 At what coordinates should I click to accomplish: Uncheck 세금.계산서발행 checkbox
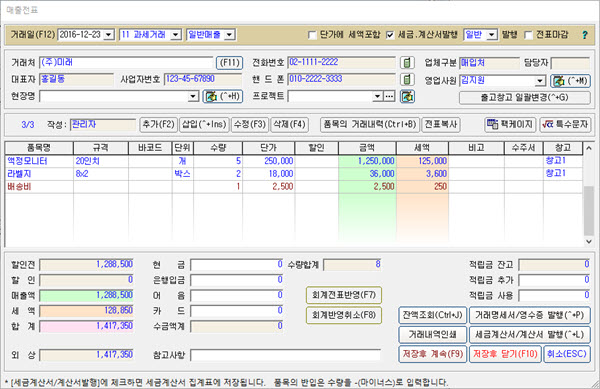tap(390, 35)
